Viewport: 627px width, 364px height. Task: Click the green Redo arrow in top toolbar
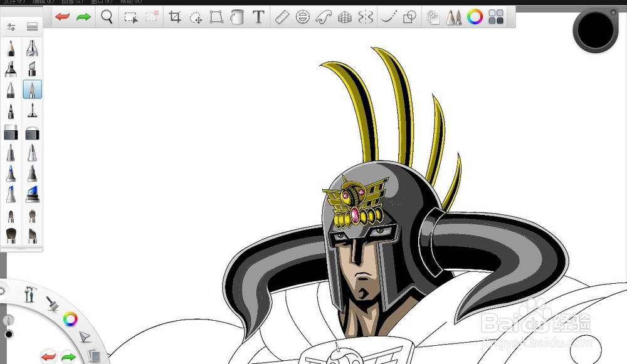(83, 17)
